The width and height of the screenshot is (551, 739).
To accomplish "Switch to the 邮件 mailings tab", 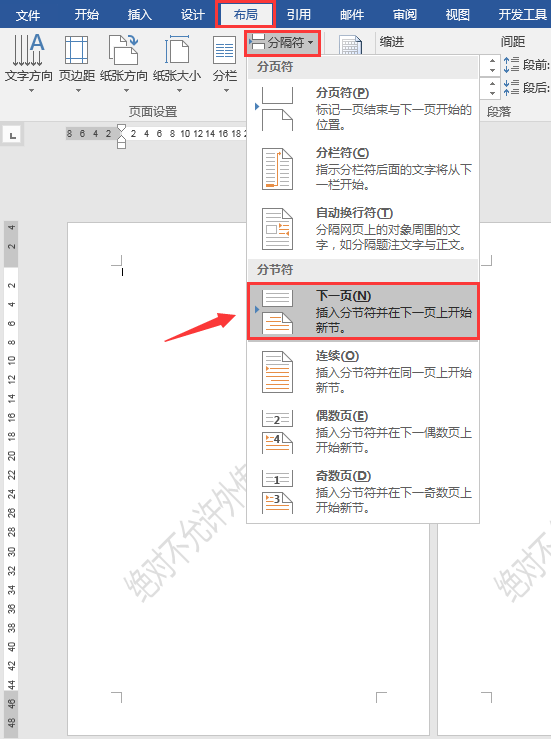I will 352,15.
